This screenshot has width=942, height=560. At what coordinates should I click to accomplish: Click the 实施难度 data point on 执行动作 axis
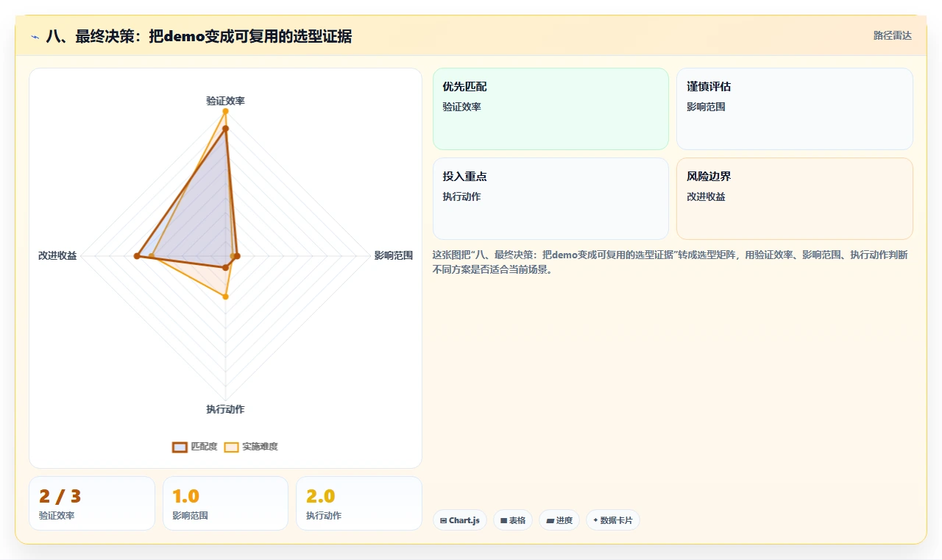click(226, 297)
